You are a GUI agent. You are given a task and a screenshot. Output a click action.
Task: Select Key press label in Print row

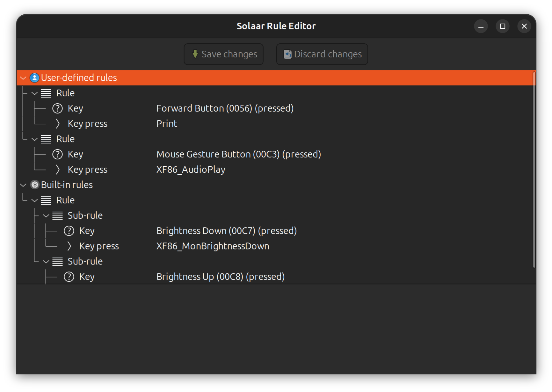88,124
